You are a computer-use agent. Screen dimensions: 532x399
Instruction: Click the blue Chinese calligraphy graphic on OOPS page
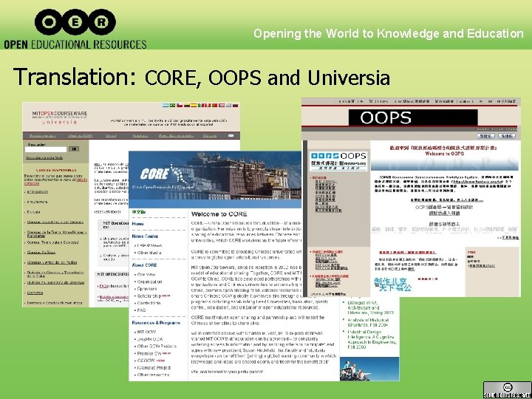click(x=392, y=284)
